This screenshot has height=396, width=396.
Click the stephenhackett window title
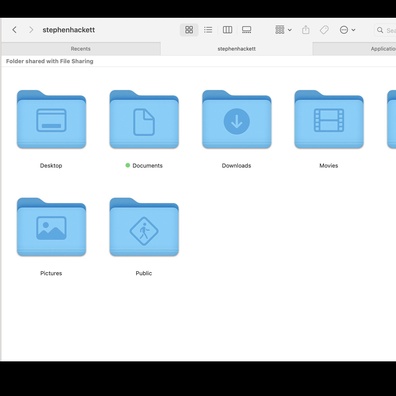tap(69, 30)
